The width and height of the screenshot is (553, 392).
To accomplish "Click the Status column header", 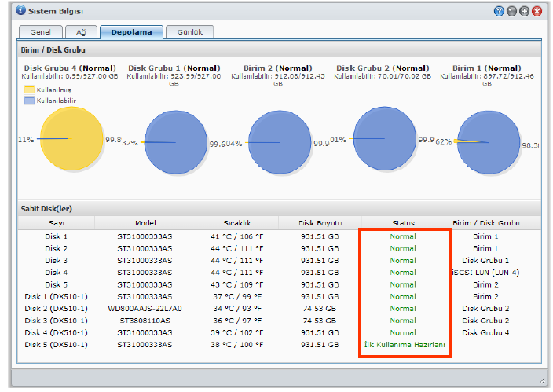I will tap(403, 223).
